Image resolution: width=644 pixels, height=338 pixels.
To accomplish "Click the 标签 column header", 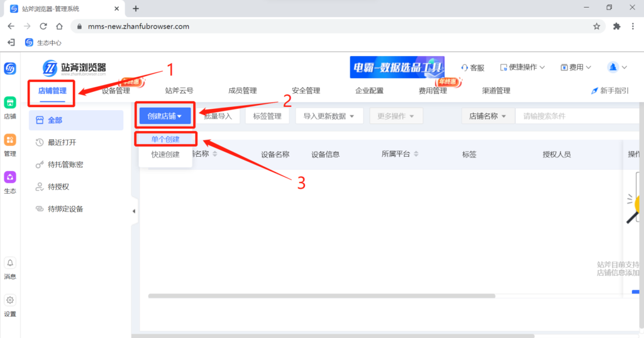I will (x=469, y=155).
